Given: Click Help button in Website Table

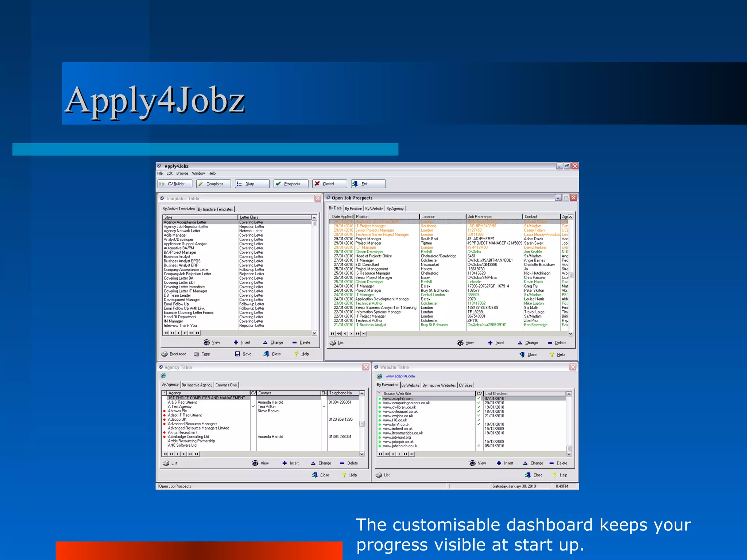Looking at the screenshot, I should coord(560,475).
